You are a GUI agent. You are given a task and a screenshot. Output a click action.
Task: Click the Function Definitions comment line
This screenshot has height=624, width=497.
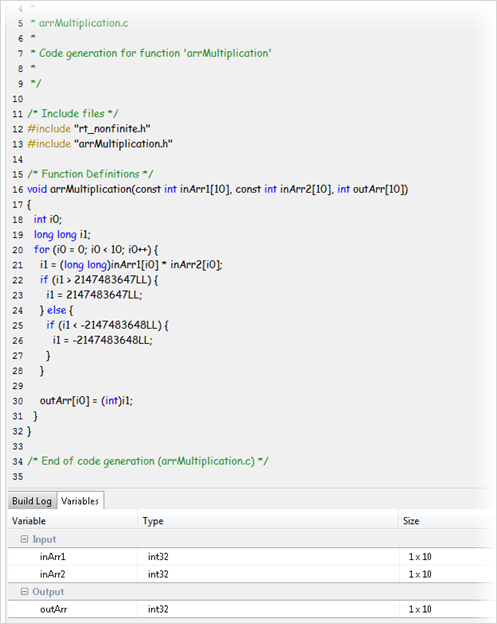[x=90, y=174]
